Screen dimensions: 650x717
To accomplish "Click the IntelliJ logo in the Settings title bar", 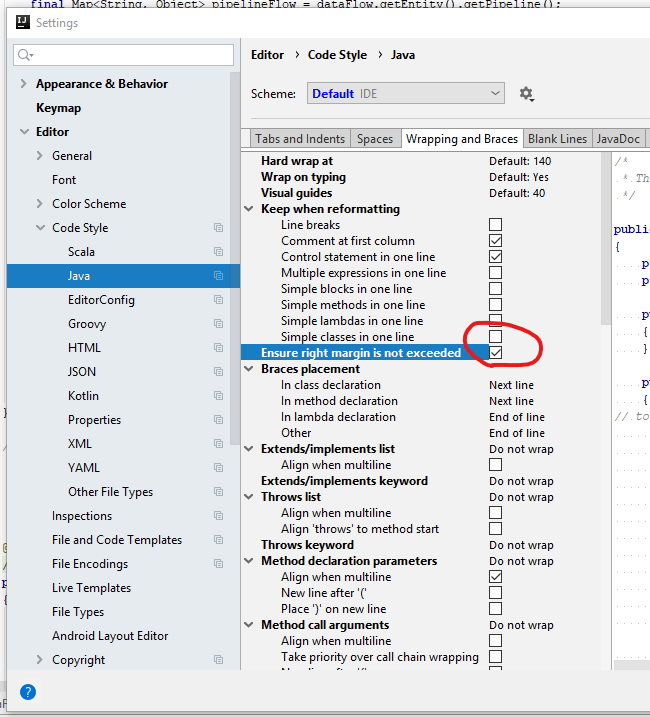I will point(22,22).
